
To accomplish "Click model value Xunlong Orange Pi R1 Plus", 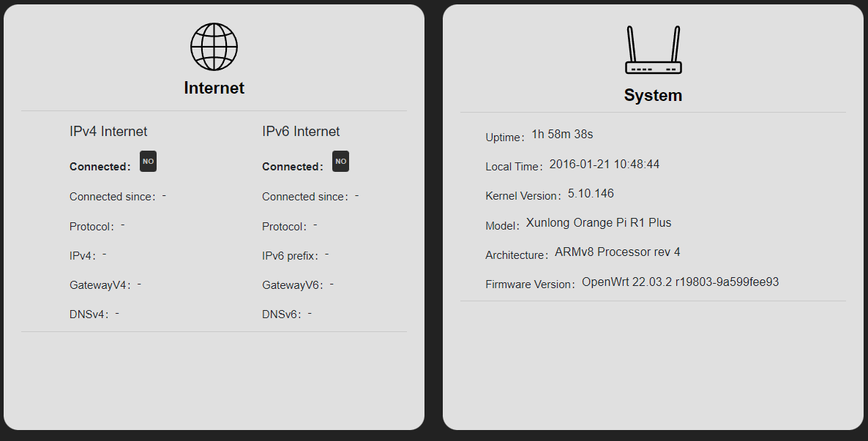I will point(599,223).
